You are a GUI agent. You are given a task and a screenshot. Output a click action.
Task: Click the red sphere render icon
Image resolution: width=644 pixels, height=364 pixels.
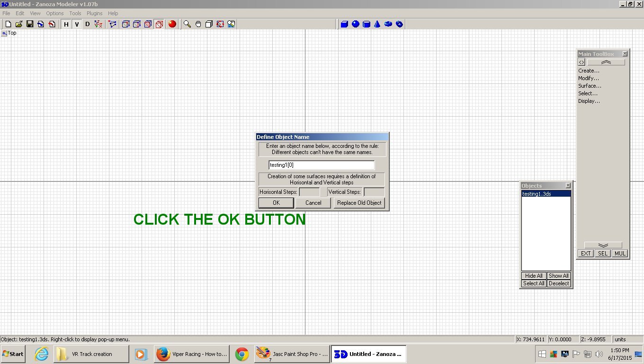[172, 24]
